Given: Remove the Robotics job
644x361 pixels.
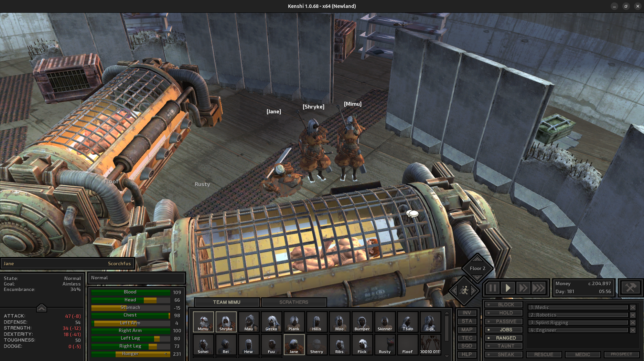Looking at the screenshot, I should [x=633, y=315].
